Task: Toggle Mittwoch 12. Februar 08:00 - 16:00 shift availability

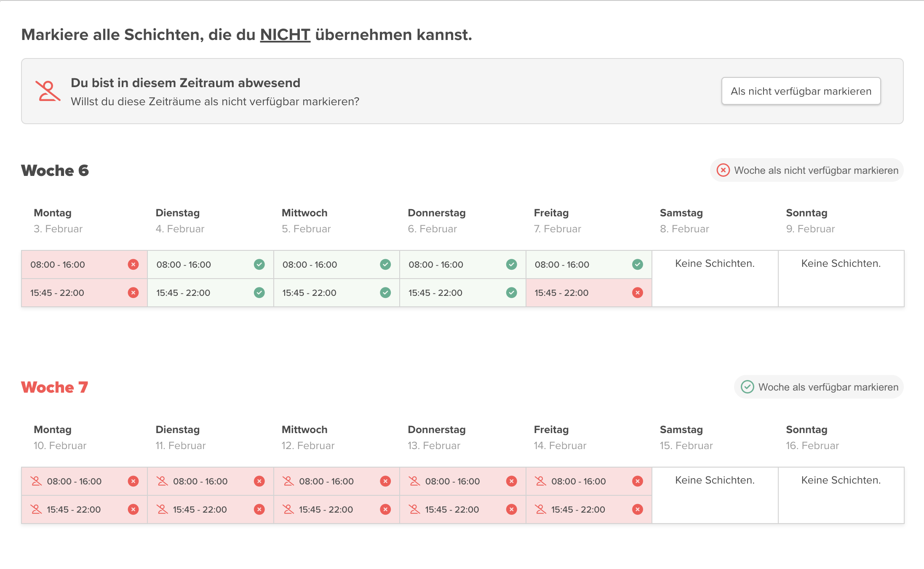Action: pyautogui.click(x=336, y=481)
